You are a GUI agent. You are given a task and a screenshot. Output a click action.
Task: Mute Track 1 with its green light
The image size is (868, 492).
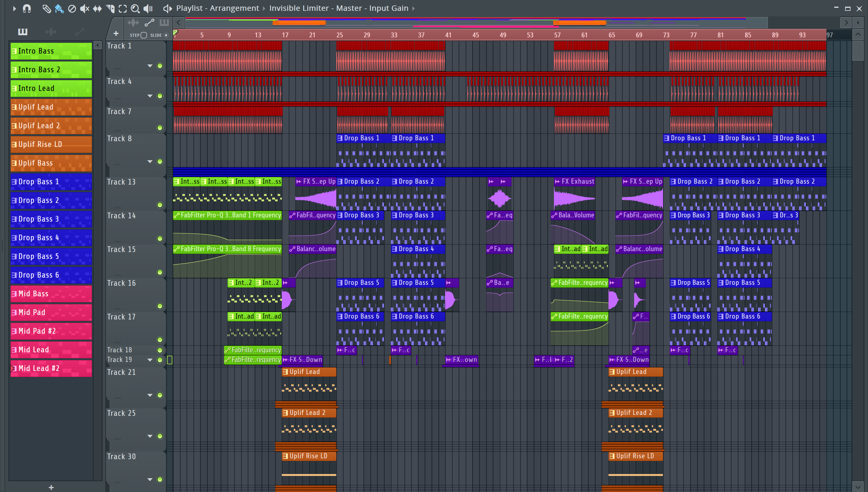[160, 66]
